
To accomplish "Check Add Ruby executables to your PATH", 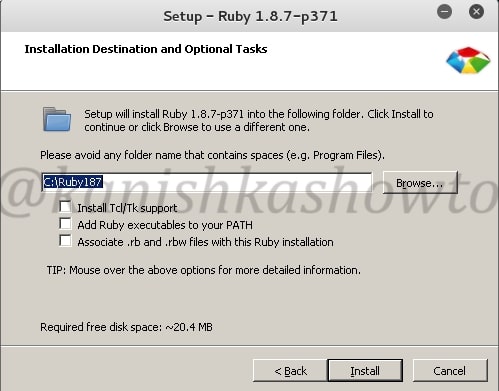I will (x=65, y=224).
